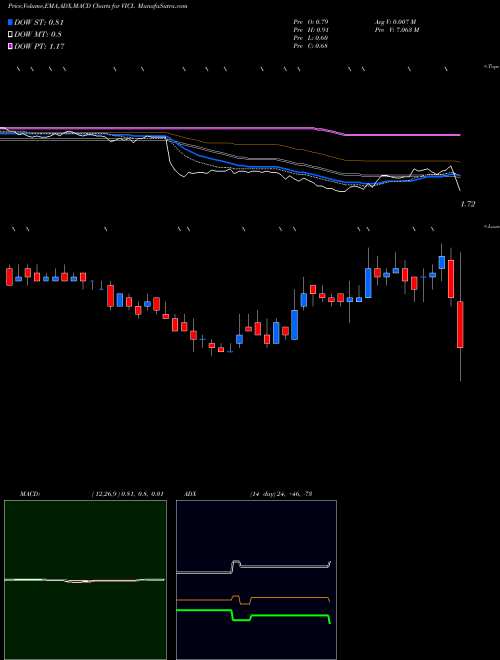Screen dimensions: 500x660
Task: Click the tall blue candle before the peak
Action: click(368, 283)
